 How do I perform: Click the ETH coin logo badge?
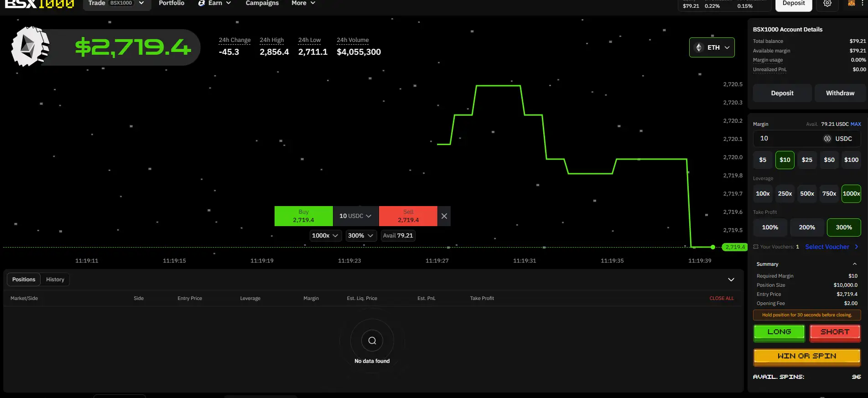click(x=30, y=47)
